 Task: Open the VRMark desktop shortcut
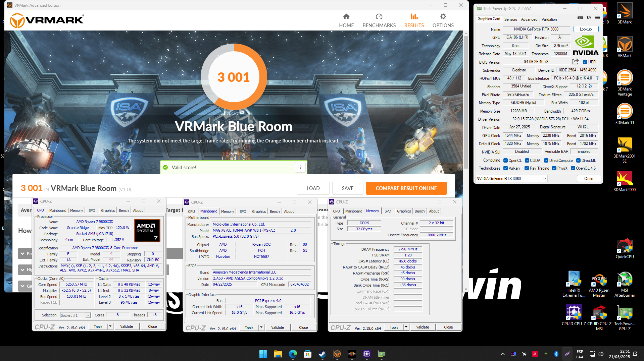[x=625, y=47]
